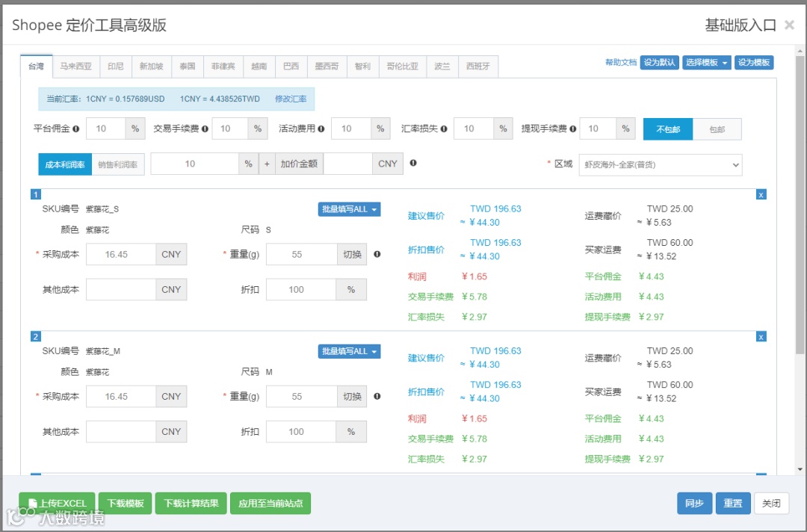Click 修改汇率 link
Image resolution: width=807 pixels, height=532 pixels.
pos(291,99)
